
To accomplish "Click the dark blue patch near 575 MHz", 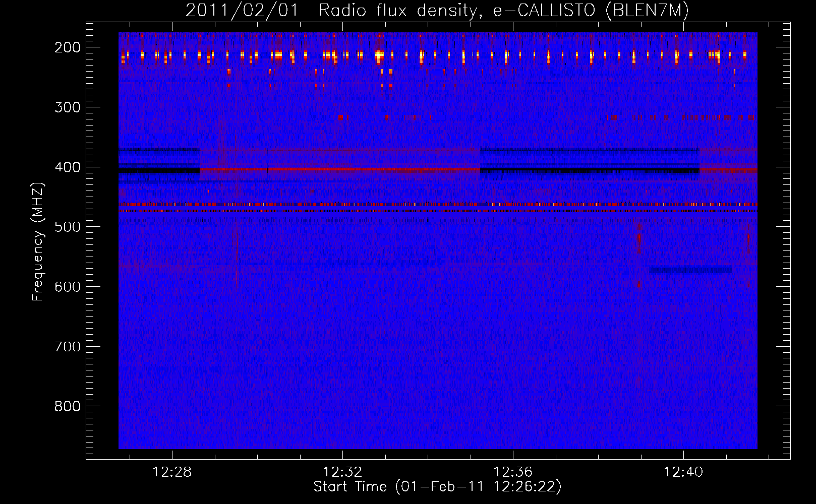I will (691, 270).
